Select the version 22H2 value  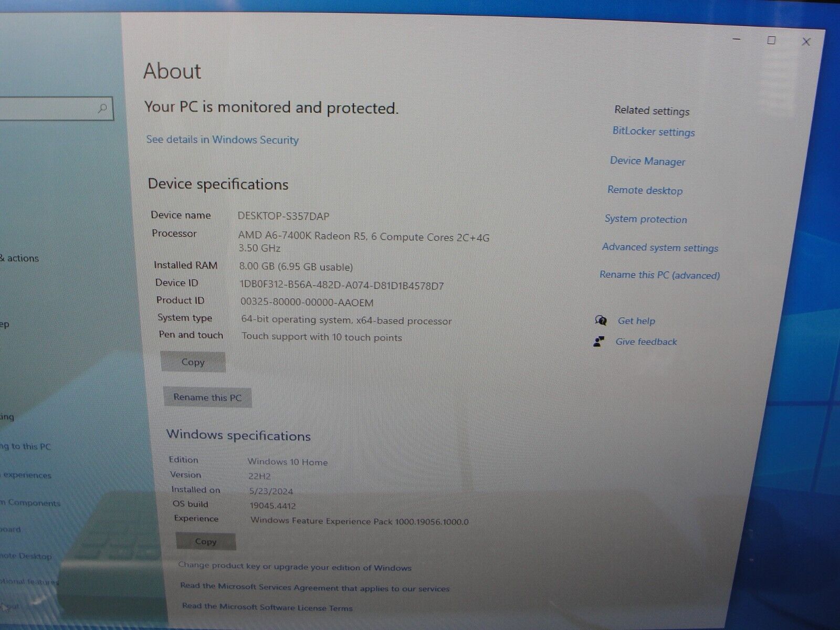tap(259, 476)
